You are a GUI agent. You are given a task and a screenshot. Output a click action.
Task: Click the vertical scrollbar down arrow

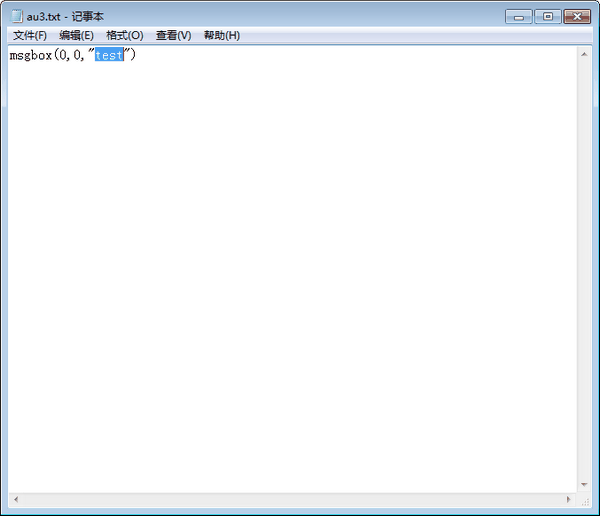(584, 485)
